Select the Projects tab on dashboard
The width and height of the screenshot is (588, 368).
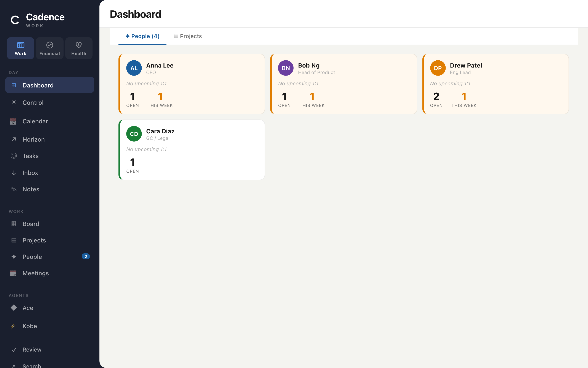[188, 36]
